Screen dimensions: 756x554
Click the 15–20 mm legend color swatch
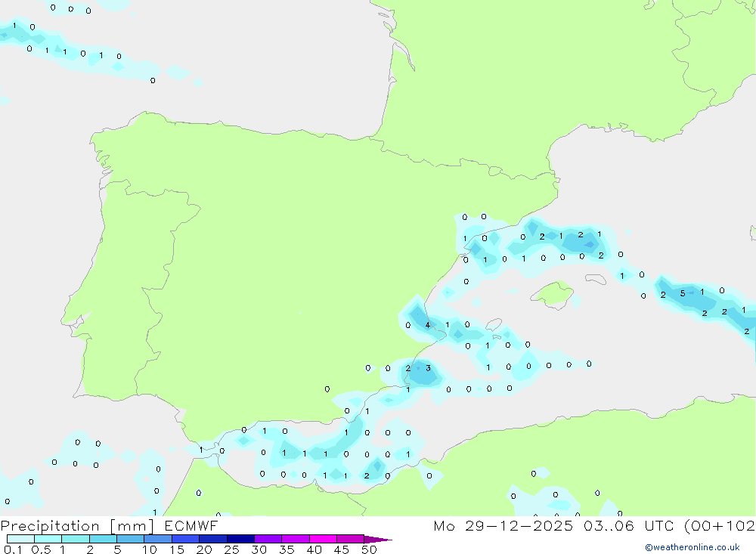[186, 539]
